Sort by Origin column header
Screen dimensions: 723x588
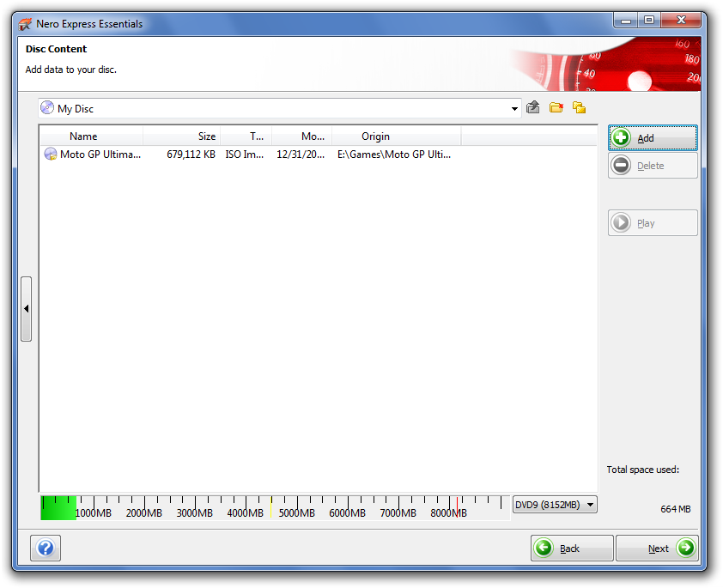pos(397,136)
